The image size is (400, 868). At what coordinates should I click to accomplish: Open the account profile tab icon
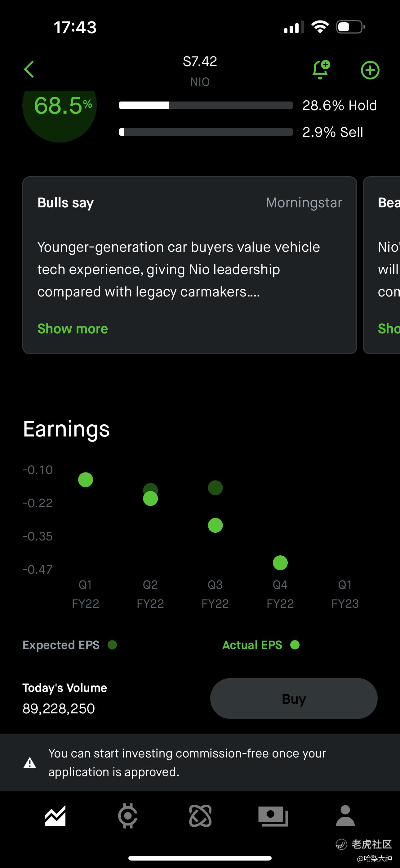click(x=345, y=816)
